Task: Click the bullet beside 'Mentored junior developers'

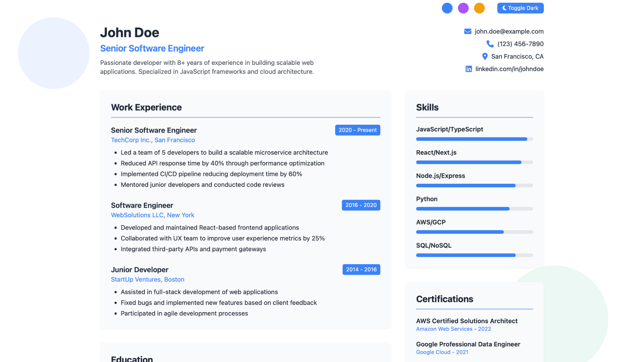Action: click(115, 185)
